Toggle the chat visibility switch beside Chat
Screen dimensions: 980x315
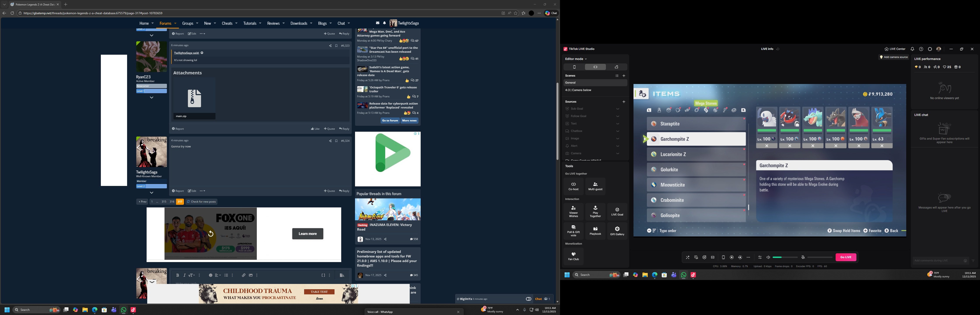528,299
